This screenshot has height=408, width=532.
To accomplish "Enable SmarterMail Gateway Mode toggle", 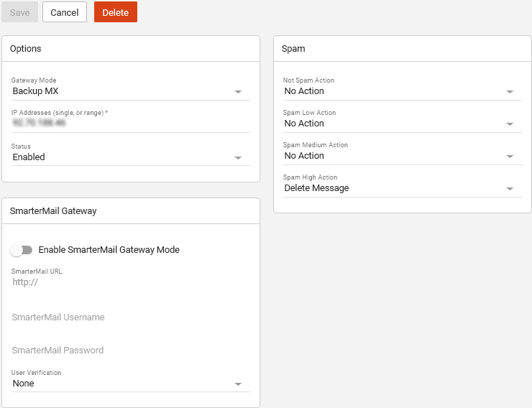I will 22,250.
